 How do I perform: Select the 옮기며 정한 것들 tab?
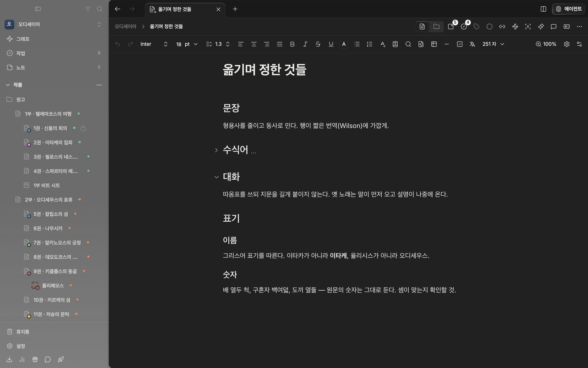(185, 9)
